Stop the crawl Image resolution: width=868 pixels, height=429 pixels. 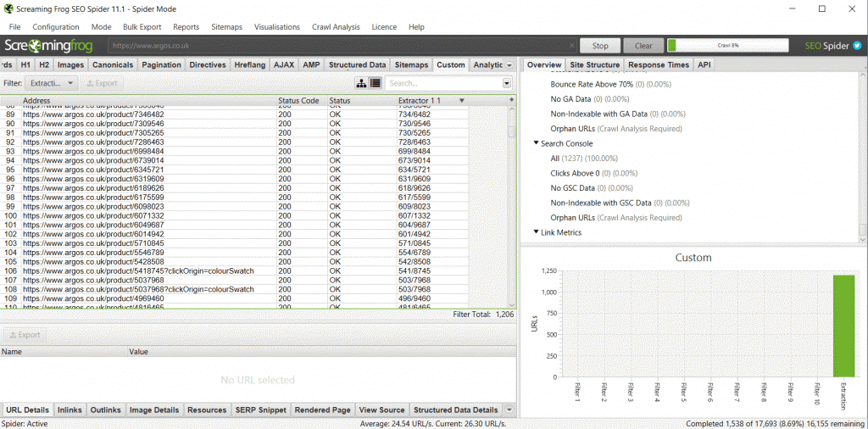click(599, 46)
